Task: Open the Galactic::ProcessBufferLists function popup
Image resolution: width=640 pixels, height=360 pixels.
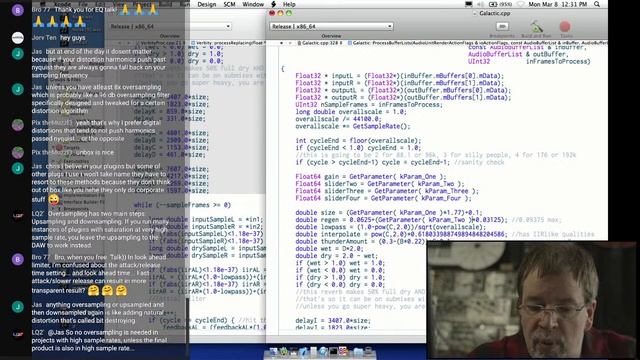Action: pos(477,42)
